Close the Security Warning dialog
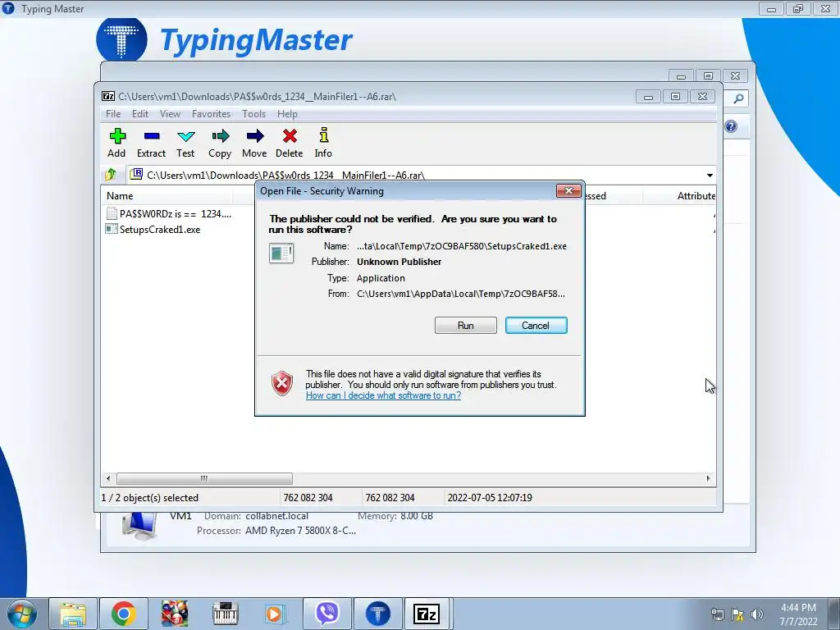The height and width of the screenshot is (630, 840). 568,190
